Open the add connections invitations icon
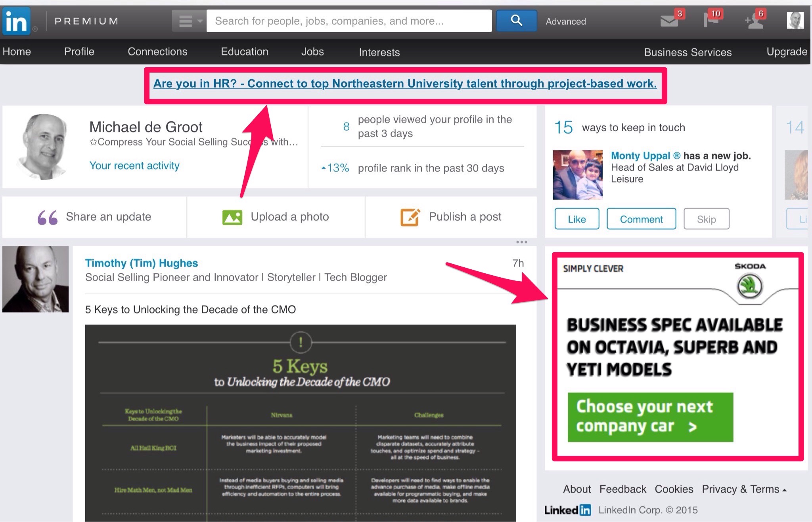 (754, 21)
